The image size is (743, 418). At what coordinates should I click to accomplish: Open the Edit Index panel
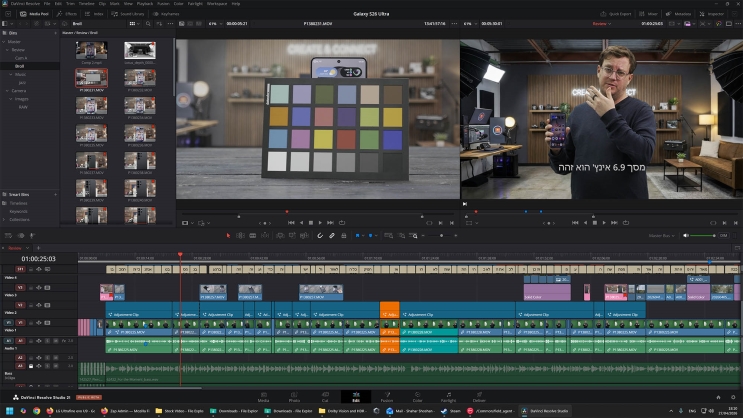(x=94, y=14)
